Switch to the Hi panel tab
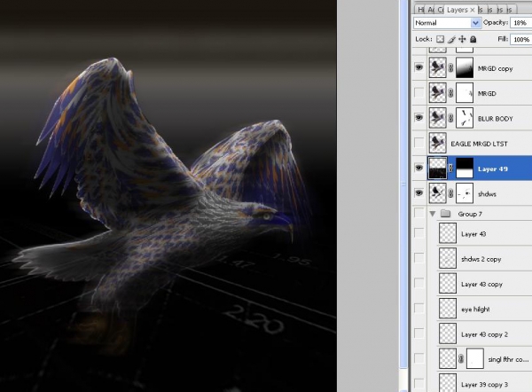The height and width of the screenshot is (392, 532). point(420,10)
